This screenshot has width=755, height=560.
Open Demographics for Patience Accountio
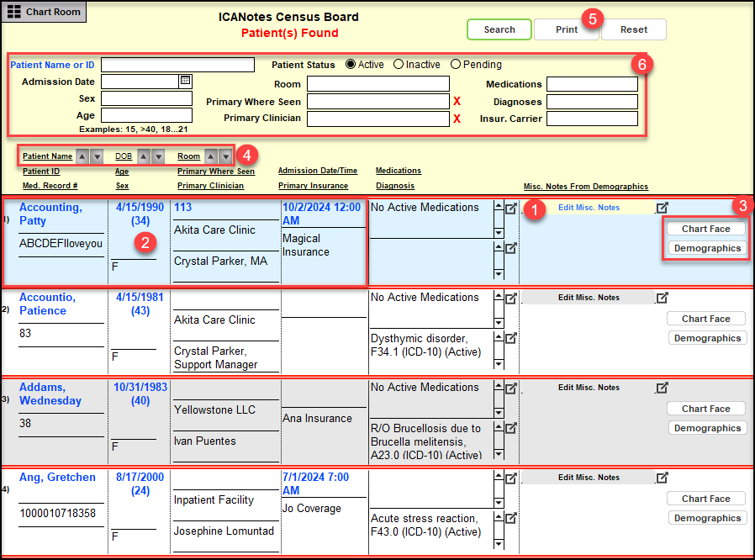point(707,338)
